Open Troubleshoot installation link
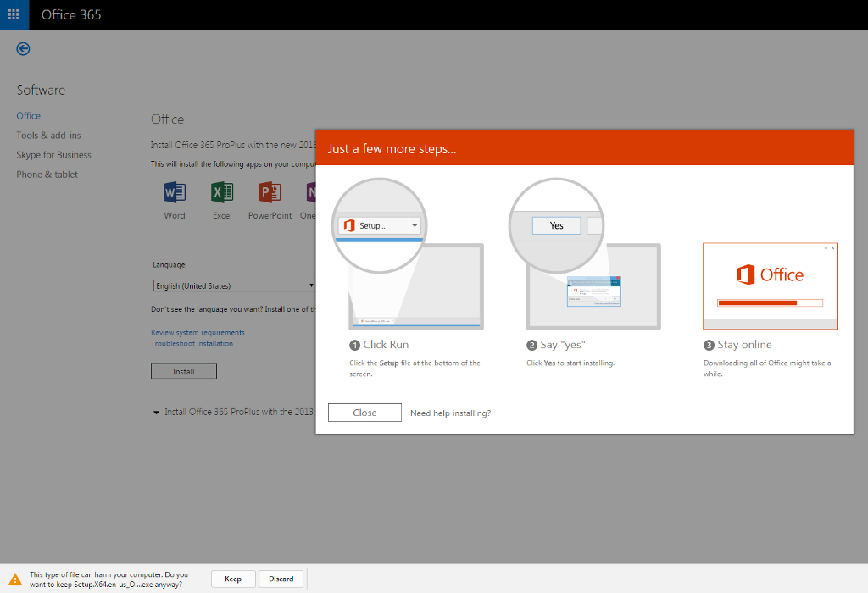This screenshot has height=593, width=868. coord(192,344)
